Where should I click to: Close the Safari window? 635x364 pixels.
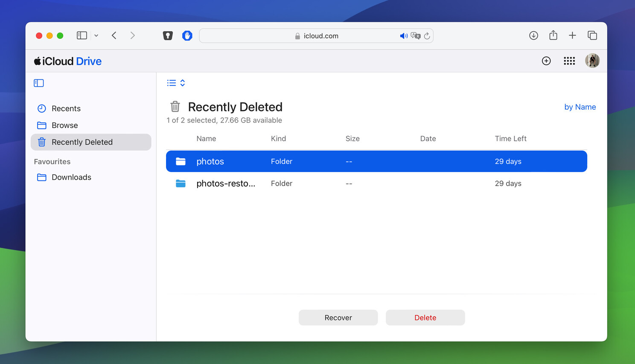(39, 36)
